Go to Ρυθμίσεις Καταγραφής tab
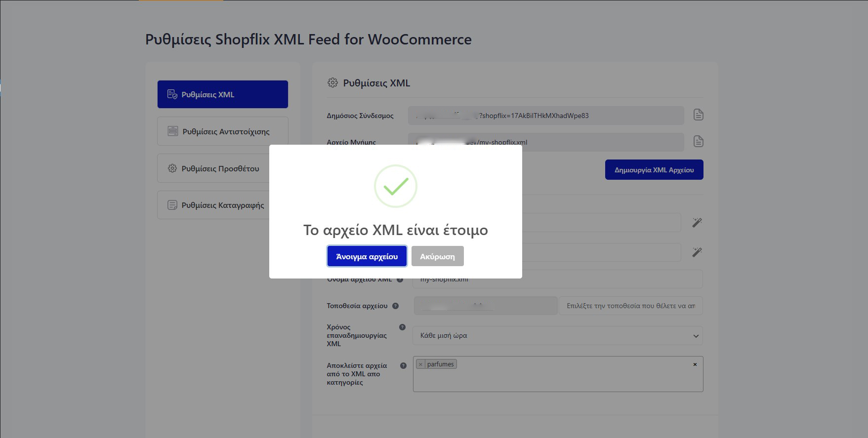 [213, 205]
